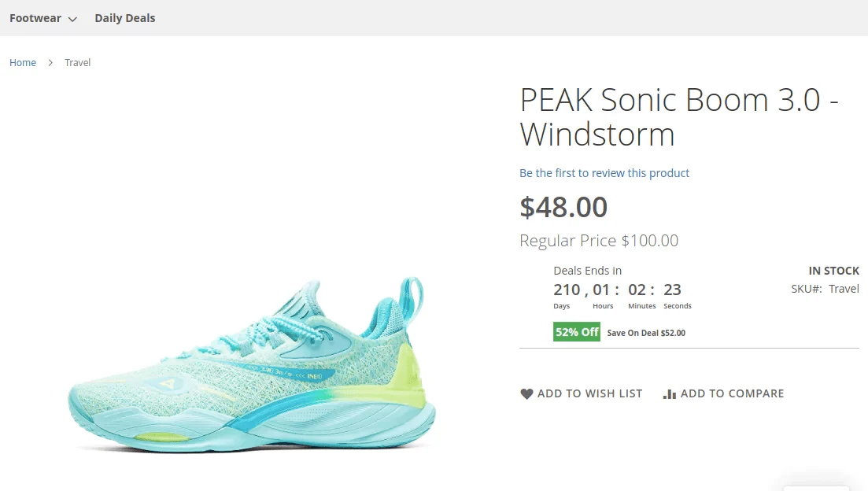Viewport: 868px width, 491px height.
Task: Click the Save On Deal $52.00 text
Action: [646, 333]
